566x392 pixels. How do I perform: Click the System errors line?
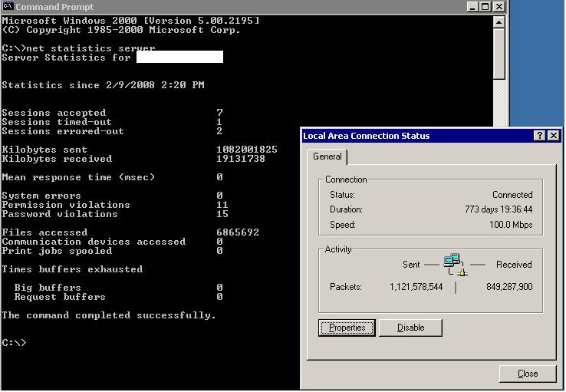coord(112,196)
